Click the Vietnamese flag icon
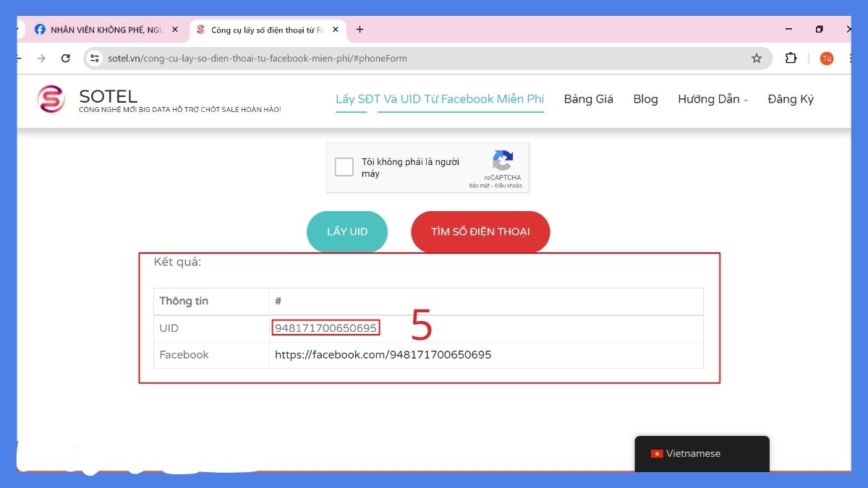868x488 pixels. click(656, 454)
